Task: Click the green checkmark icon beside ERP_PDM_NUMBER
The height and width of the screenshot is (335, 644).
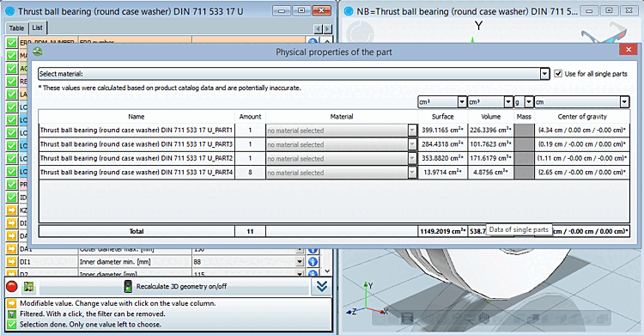Action: tap(11, 42)
